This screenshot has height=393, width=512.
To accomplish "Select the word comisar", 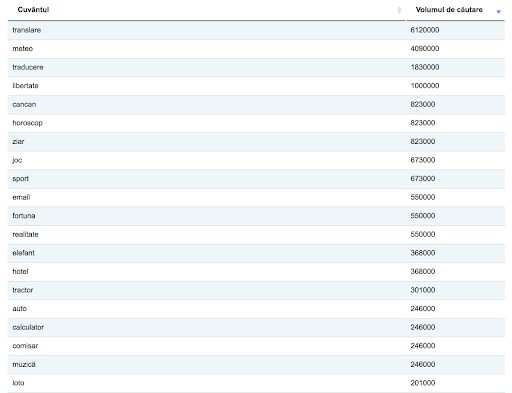I will click(x=25, y=346).
